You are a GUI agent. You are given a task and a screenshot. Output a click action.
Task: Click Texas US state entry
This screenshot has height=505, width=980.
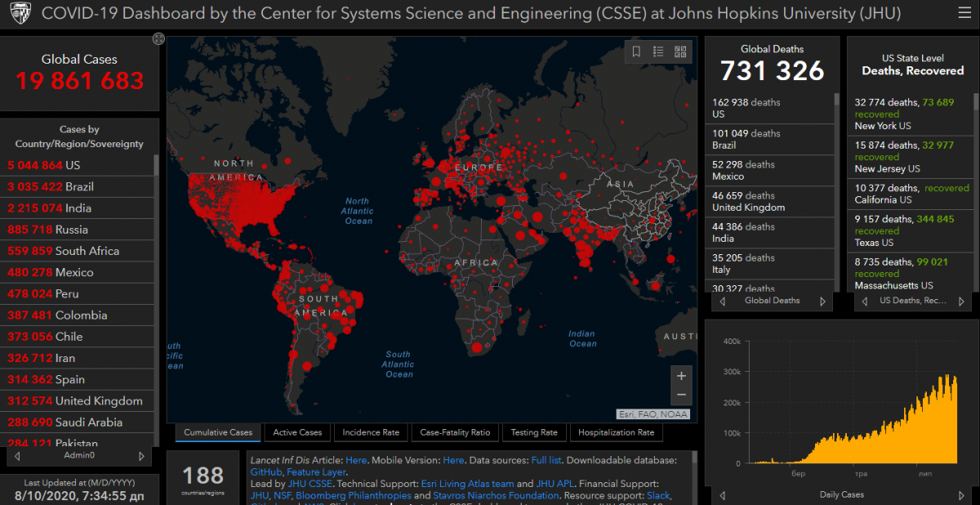[x=911, y=231]
